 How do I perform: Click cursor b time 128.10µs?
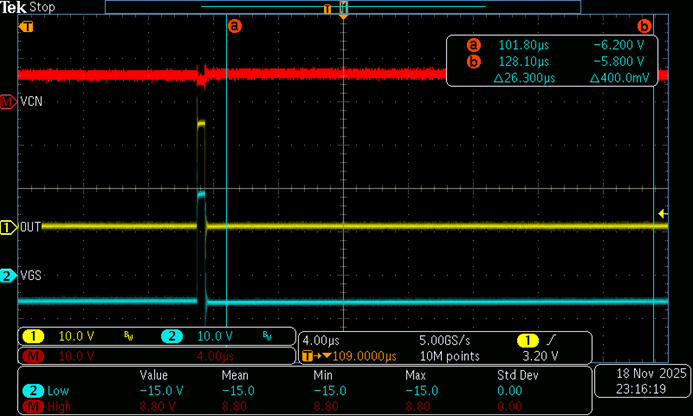point(524,61)
